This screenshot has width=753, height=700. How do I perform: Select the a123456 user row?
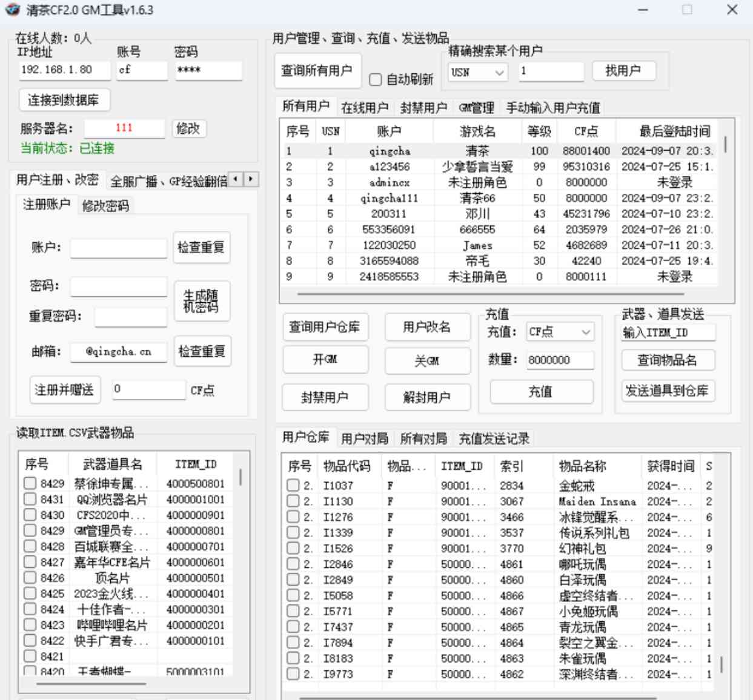499,167
